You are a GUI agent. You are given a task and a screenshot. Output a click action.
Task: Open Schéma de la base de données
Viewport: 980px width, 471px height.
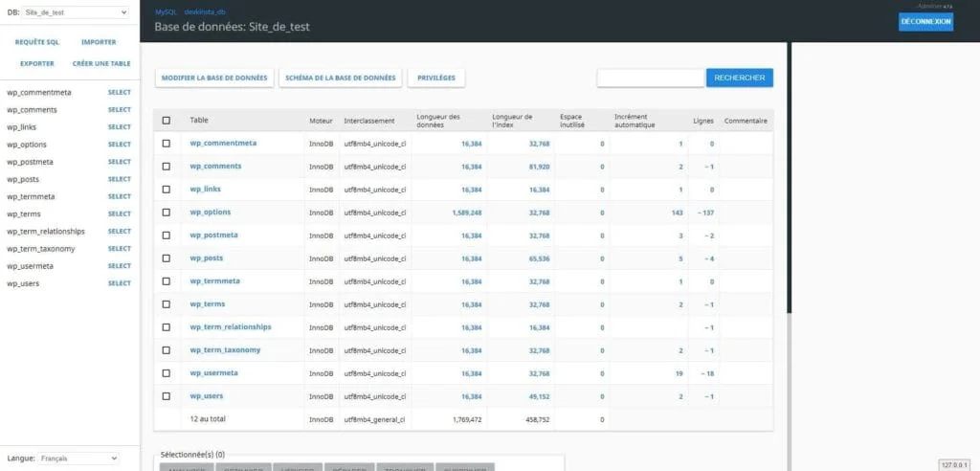point(340,78)
